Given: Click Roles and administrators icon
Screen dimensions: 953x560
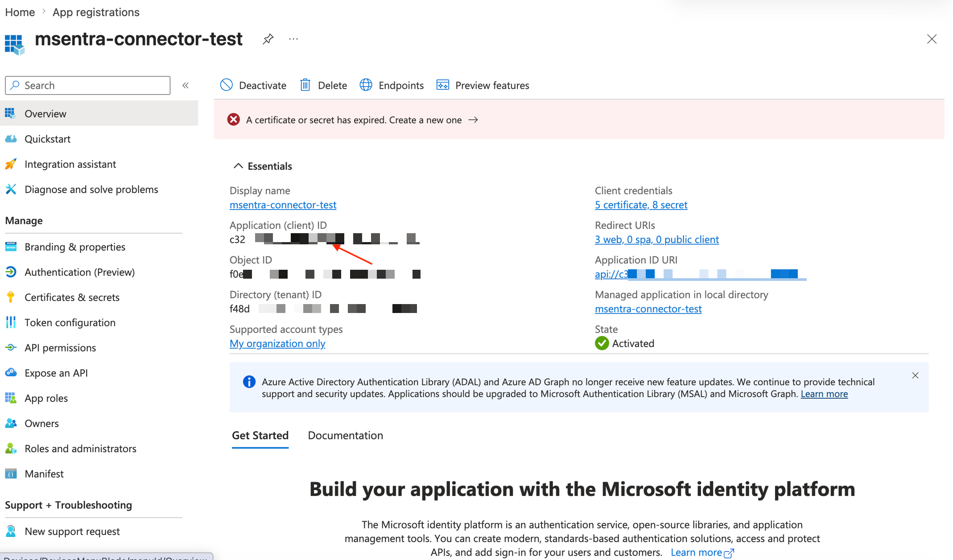Looking at the screenshot, I should point(11,448).
